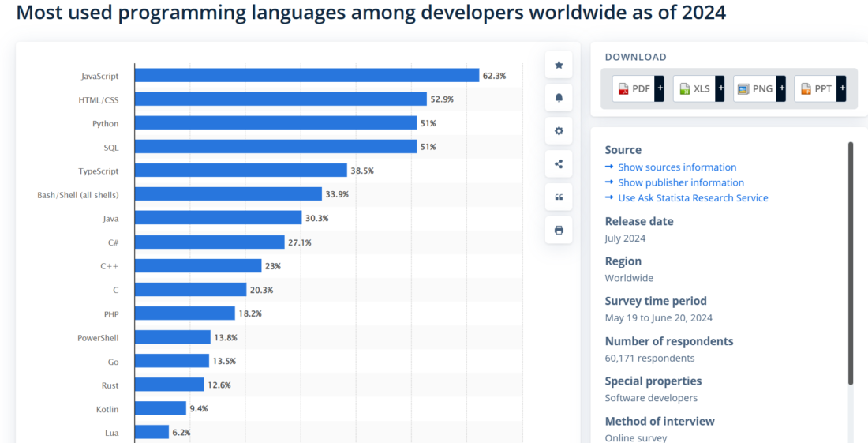Click the JavaScript 62.3% bar
Viewport: 868px width, 443px height.
(x=306, y=76)
